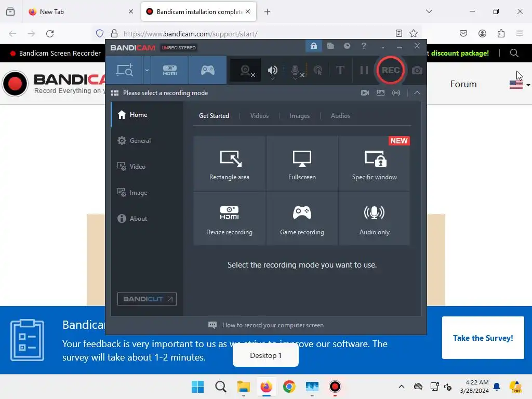Open Bandicam help question mark icon
The width and height of the screenshot is (532, 399).
tap(364, 46)
